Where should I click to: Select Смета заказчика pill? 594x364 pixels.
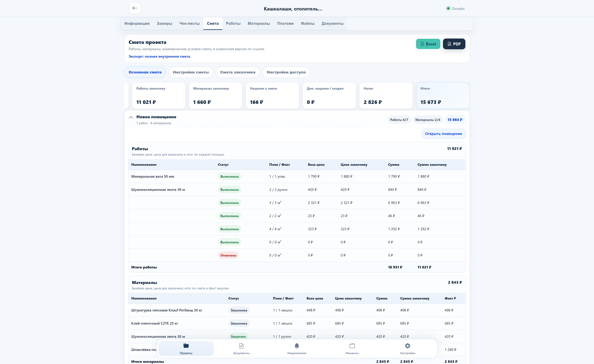(x=237, y=72)
